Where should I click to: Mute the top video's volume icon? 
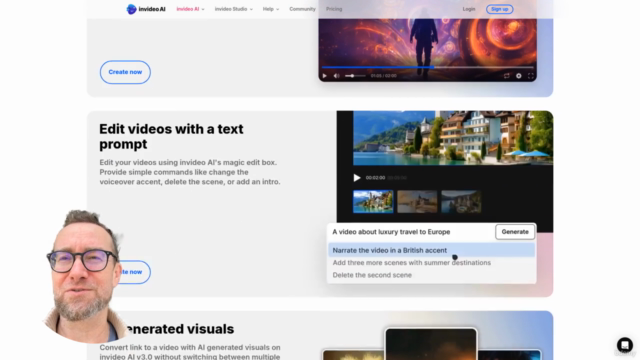tap(336, 76)
